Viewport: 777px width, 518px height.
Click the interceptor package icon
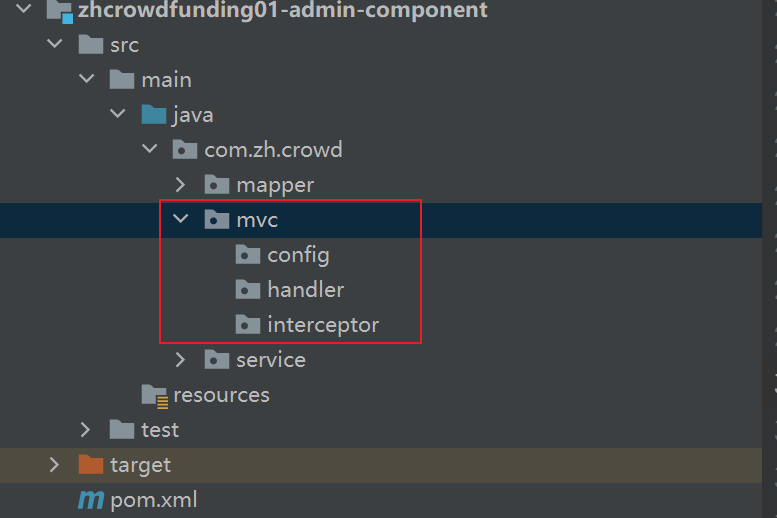pyautogui.click(x=248, y=325)
